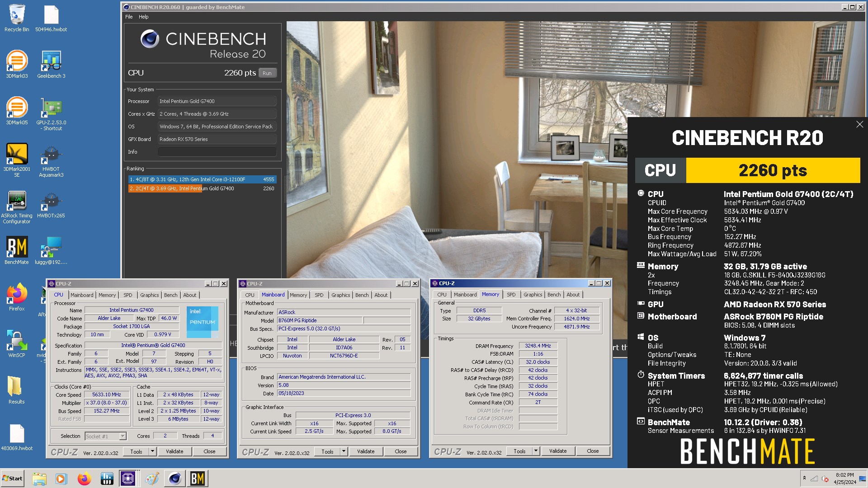Launch the 3DMark05 desktop shortcut
868x488 pixels.
pos(17,111)
